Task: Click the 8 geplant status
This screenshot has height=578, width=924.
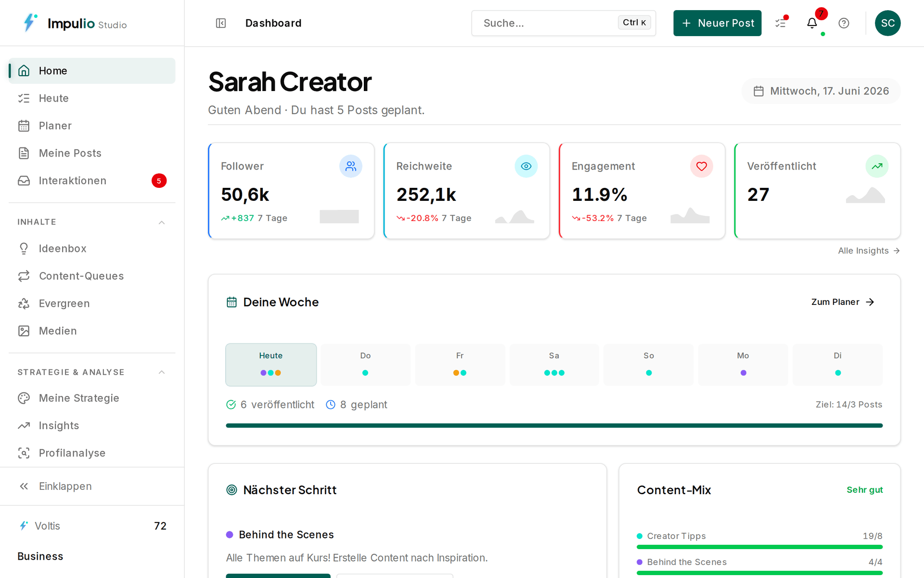Action: pos(357,405)
